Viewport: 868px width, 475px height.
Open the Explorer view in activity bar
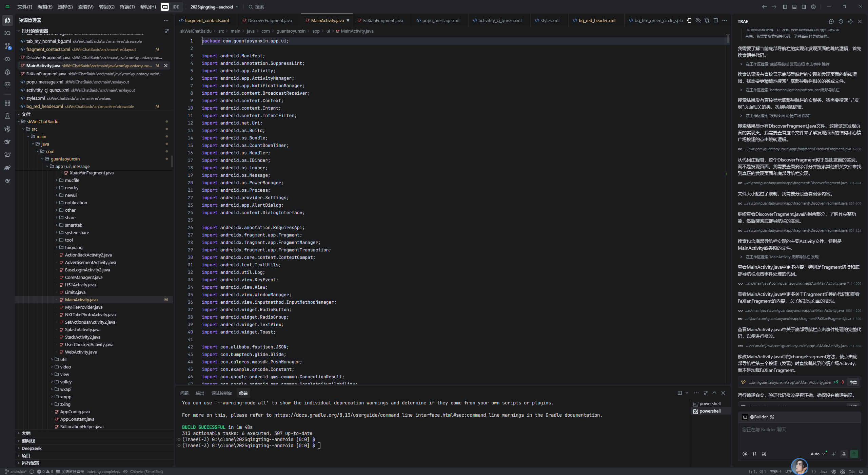click(7, 20)
